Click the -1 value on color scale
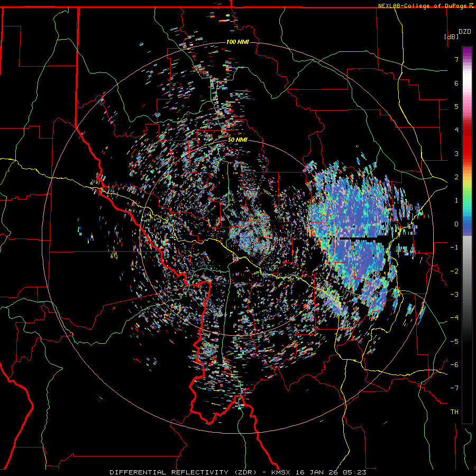This screenshot has height=476, width=476. pyautogui.click(x=454, y=248)
